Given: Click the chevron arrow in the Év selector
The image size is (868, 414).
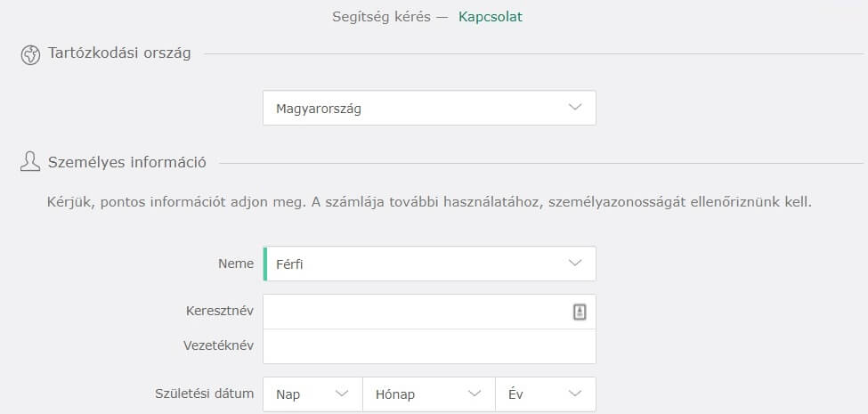Looking at the screenshot, I should [575, 394].
